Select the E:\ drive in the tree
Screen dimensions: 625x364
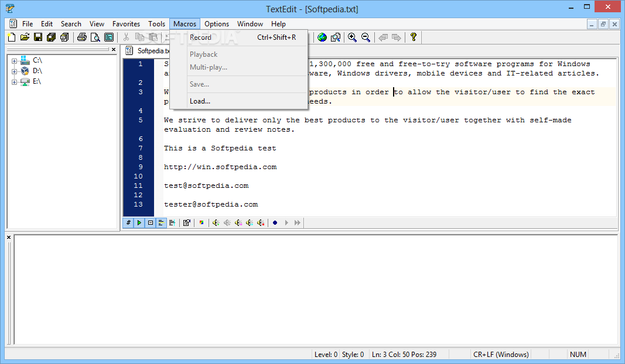37,81
